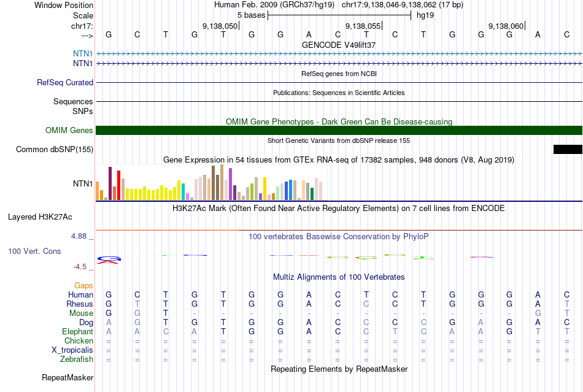583x392 pixels.
Task: Click the Common dbSNP(155) label
Action: (x=54, y=149)
